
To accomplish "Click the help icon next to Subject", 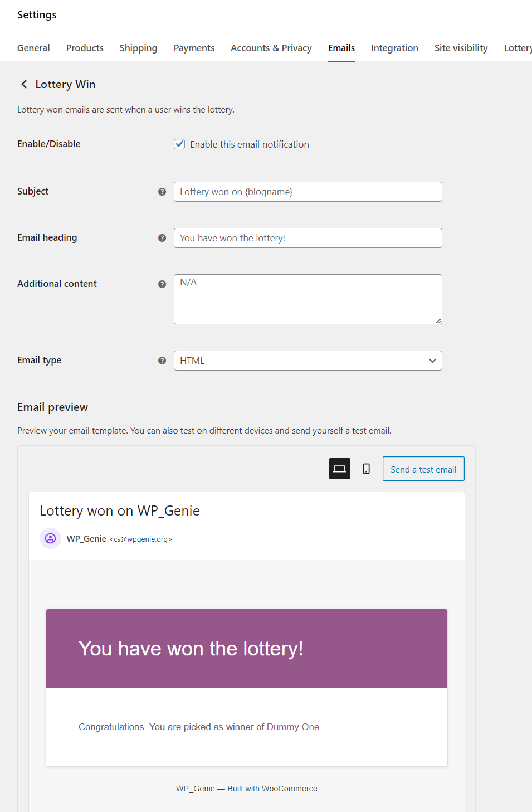I will coord(162,192).
